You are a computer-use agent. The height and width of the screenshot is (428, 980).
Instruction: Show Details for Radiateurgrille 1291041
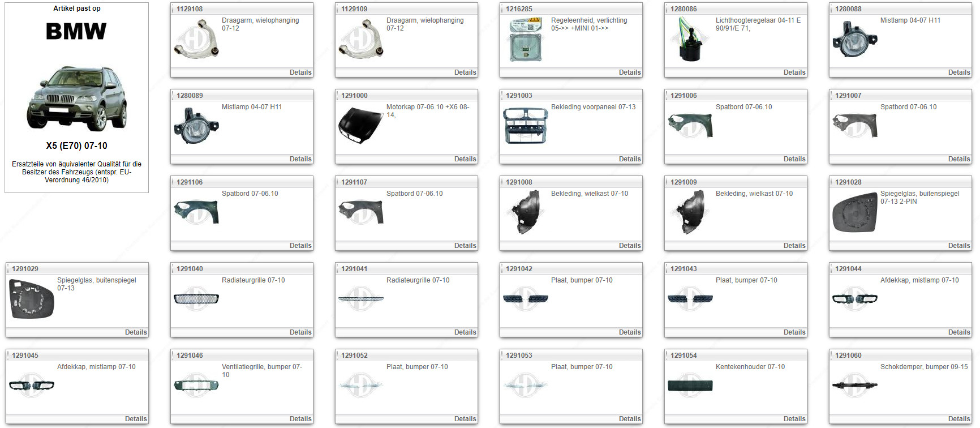(x=465, y=332)
